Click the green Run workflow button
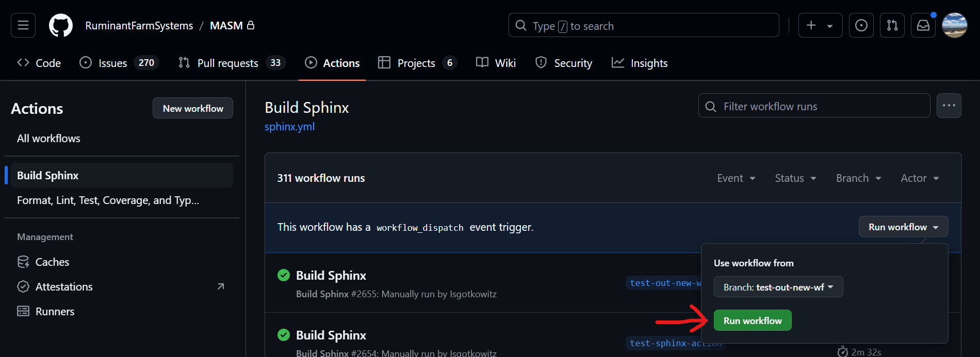Viewport: 980px width, 357px height. coord(753,320)
